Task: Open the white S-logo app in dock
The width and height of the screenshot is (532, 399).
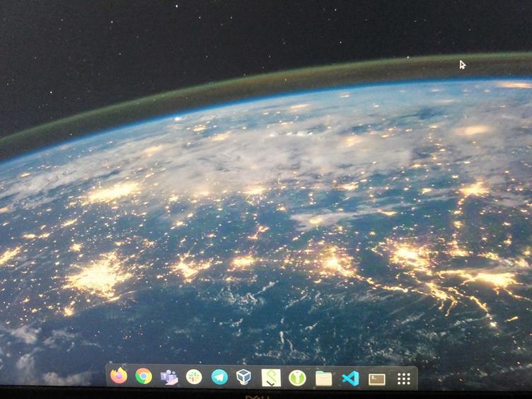Action: coord(271,378)
